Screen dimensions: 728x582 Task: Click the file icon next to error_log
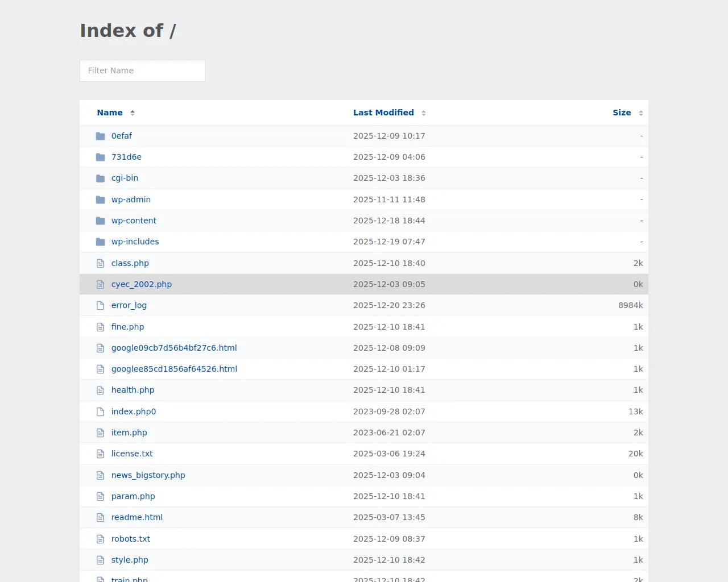[101, 306]
